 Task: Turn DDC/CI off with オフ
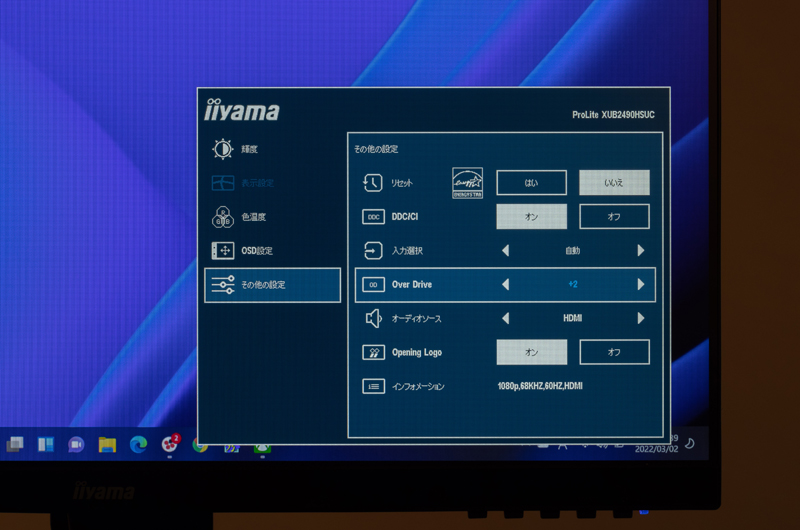[614, 217]
